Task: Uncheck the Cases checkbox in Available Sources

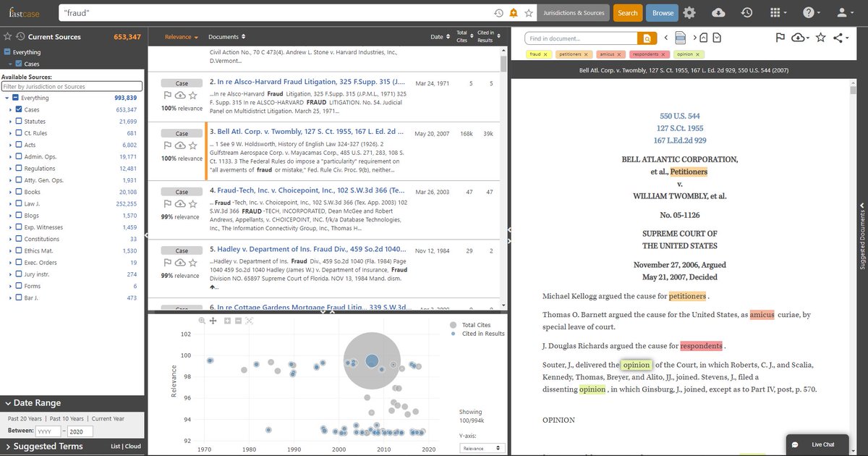Action: tap(19, 109)
